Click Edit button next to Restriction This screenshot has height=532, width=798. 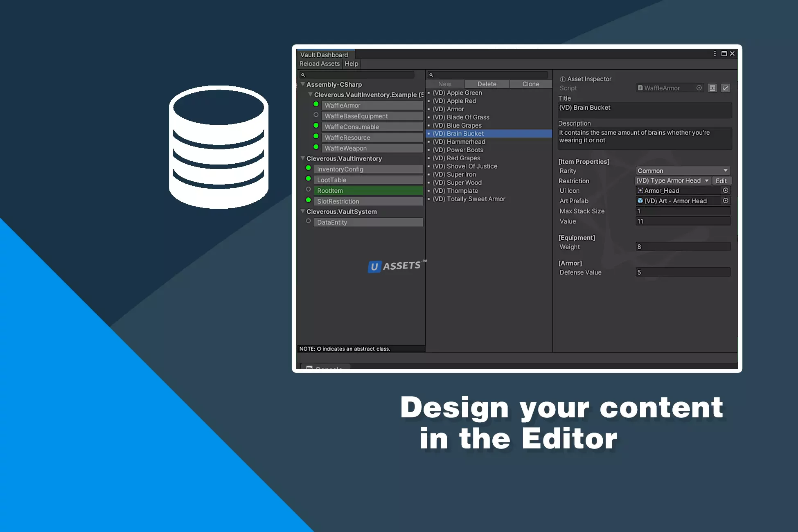click(x=721, y=181)
